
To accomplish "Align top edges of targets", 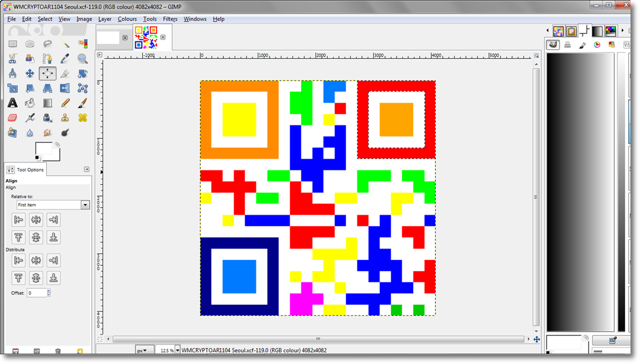I will [18, 237].
